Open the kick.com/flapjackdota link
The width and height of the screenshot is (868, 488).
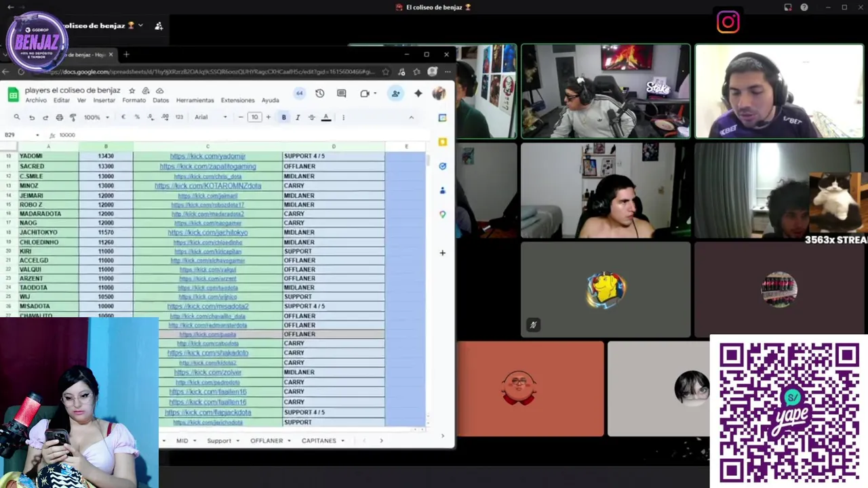pos(208,412)
